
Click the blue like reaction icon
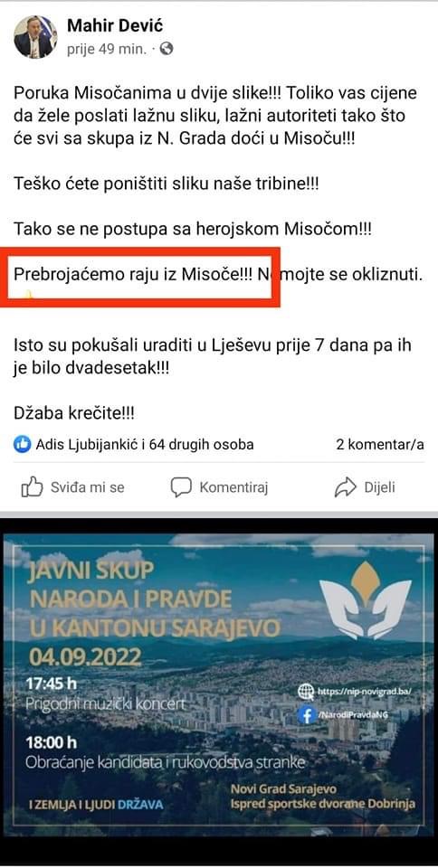(22, 444)
